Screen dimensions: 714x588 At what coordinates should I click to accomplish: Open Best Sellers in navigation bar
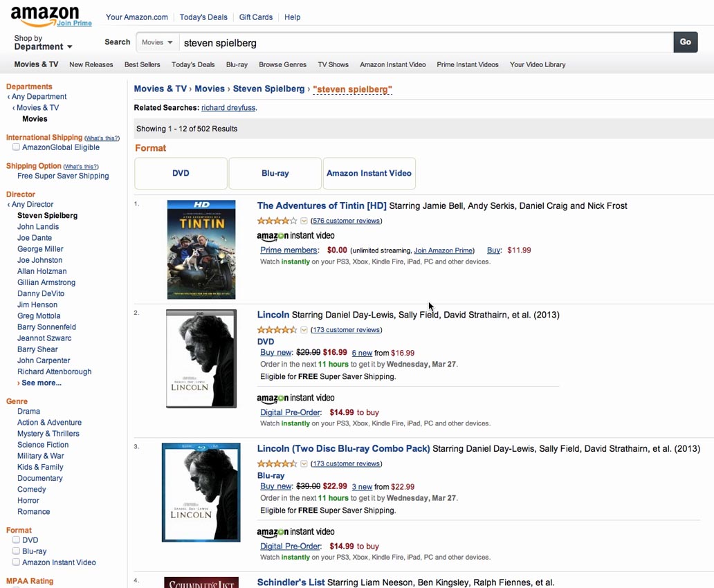[x=142, y=64]
